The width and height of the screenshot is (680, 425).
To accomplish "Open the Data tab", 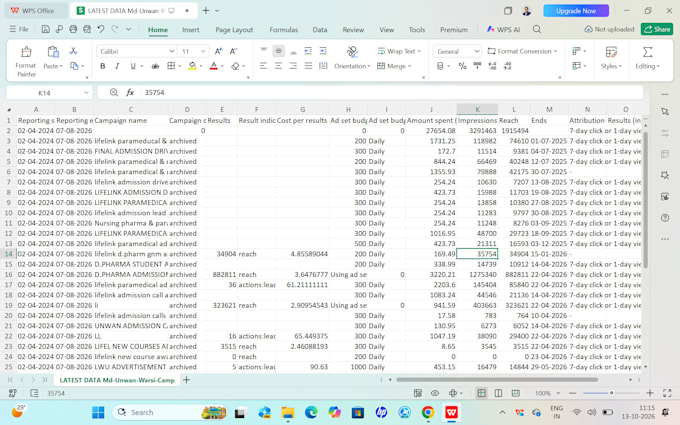I will 320,29.
